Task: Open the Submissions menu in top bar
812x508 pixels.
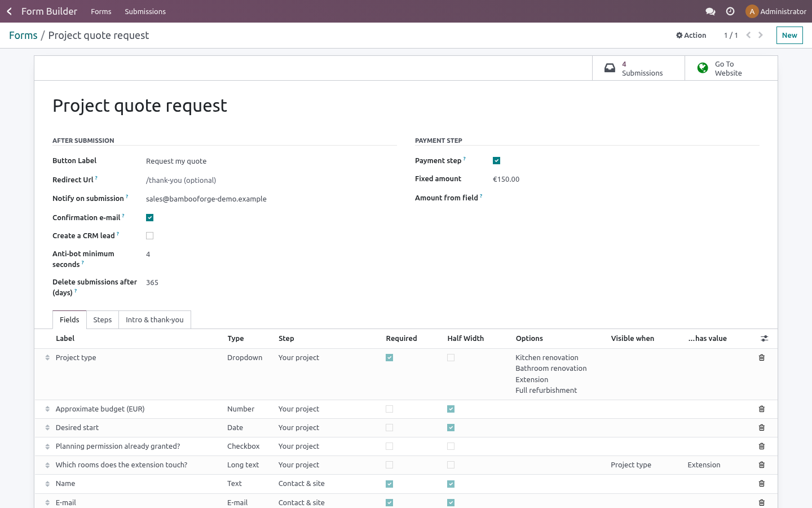Action: click(x=145, y=11)
